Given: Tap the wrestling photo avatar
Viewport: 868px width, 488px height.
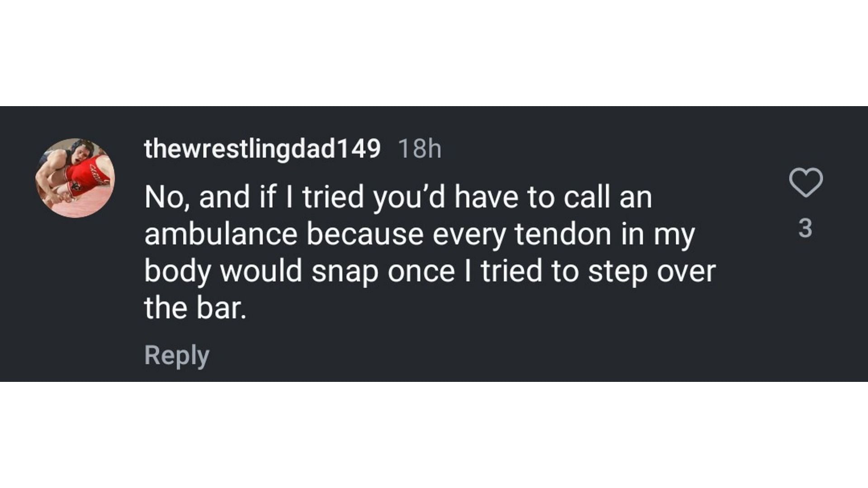Looking at the screenshot, I should click(x=75, y=178).
